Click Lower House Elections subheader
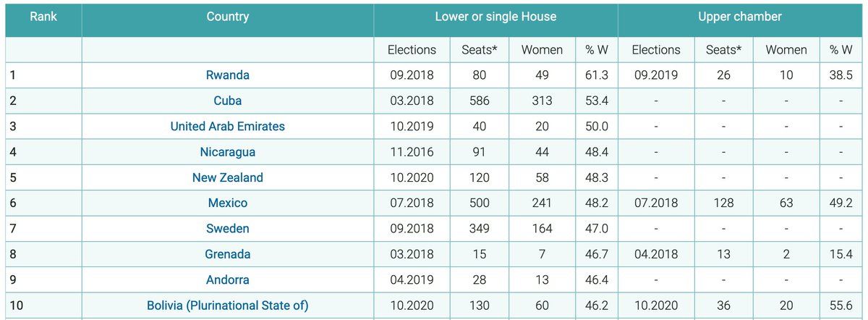868x320 pixels. [412, 50]
